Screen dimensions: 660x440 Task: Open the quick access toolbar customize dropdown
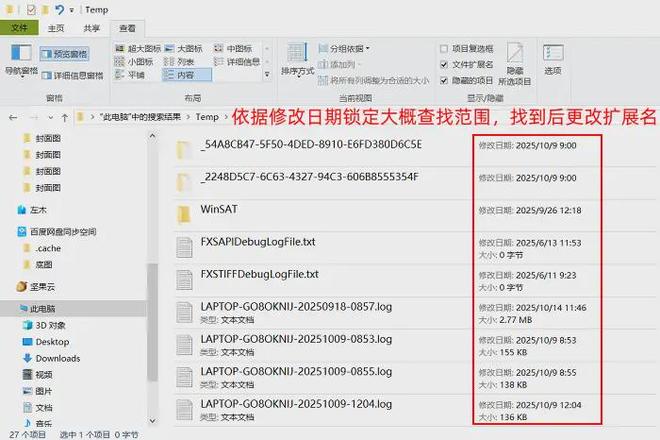(72, 10)
